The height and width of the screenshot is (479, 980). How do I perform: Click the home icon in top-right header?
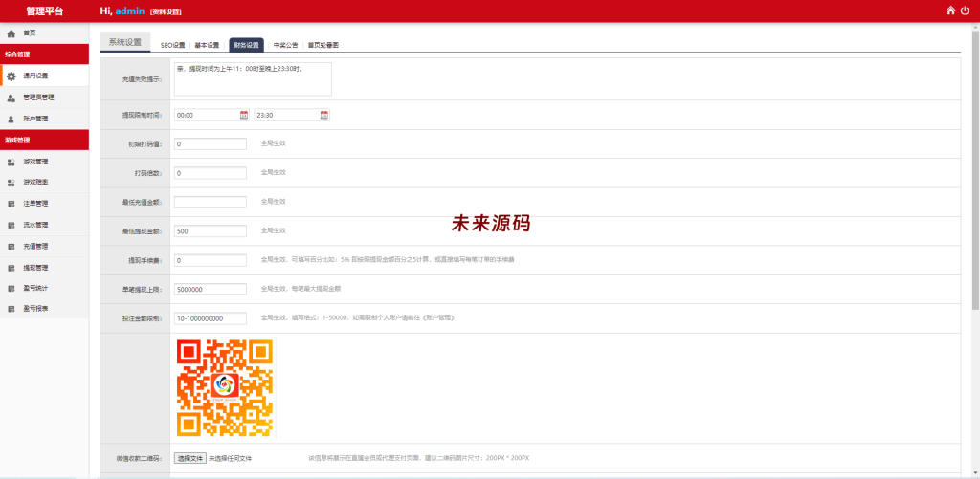pos(950,11)
